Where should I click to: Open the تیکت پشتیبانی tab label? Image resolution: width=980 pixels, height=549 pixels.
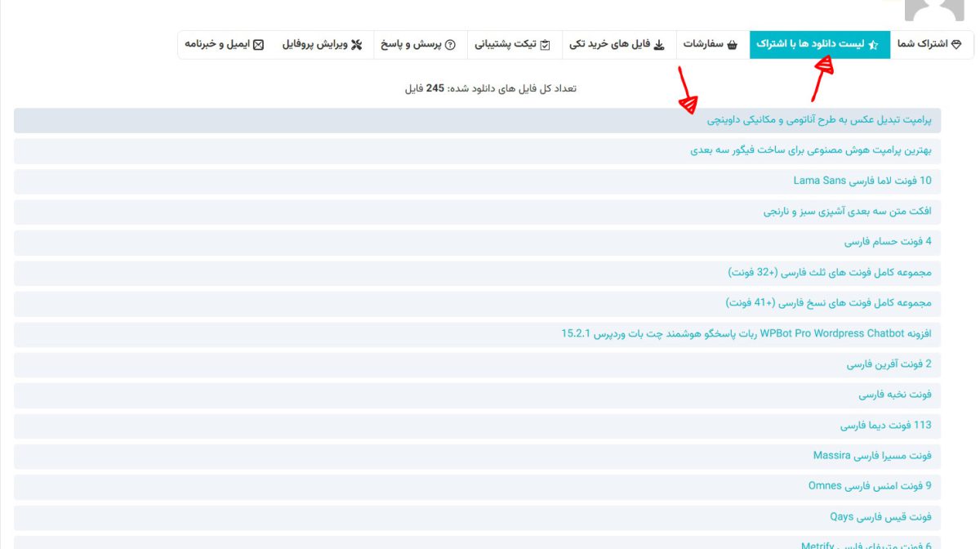[506, 44]
